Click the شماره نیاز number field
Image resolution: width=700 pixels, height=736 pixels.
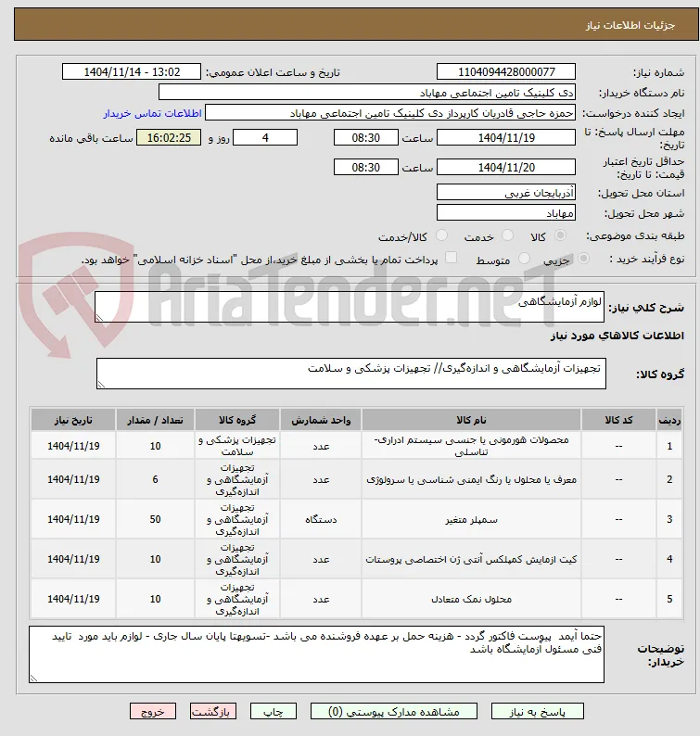pyautogui.click(x=506, y=71)
